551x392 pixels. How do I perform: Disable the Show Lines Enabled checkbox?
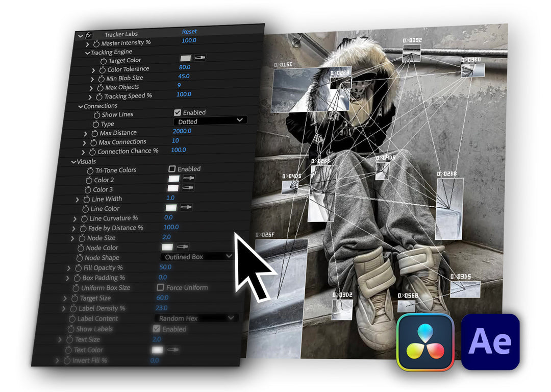[x=178, y=112]
